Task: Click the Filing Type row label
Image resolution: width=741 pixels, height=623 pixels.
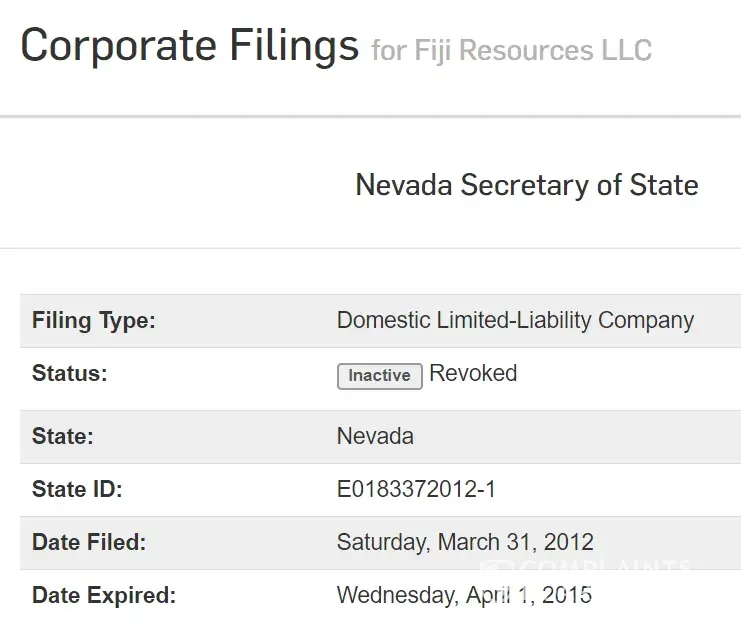Action: coord(94,321)
